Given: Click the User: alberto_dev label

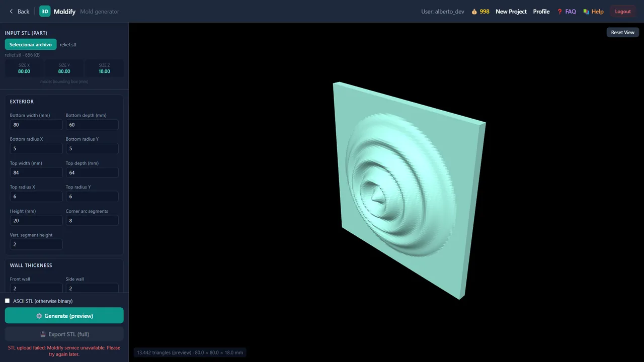Looking at the screenshot, I should [443, 12].
